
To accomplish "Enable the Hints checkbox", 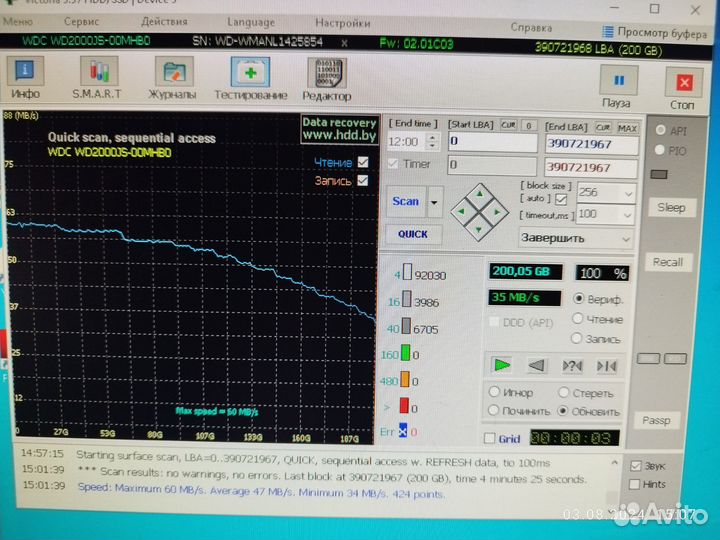I will [x=635, y=484].
